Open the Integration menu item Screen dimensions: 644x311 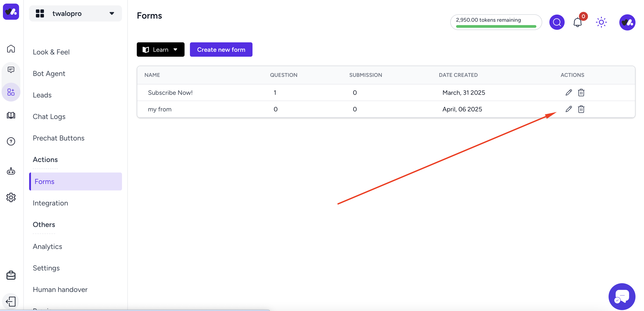[50, 203]
